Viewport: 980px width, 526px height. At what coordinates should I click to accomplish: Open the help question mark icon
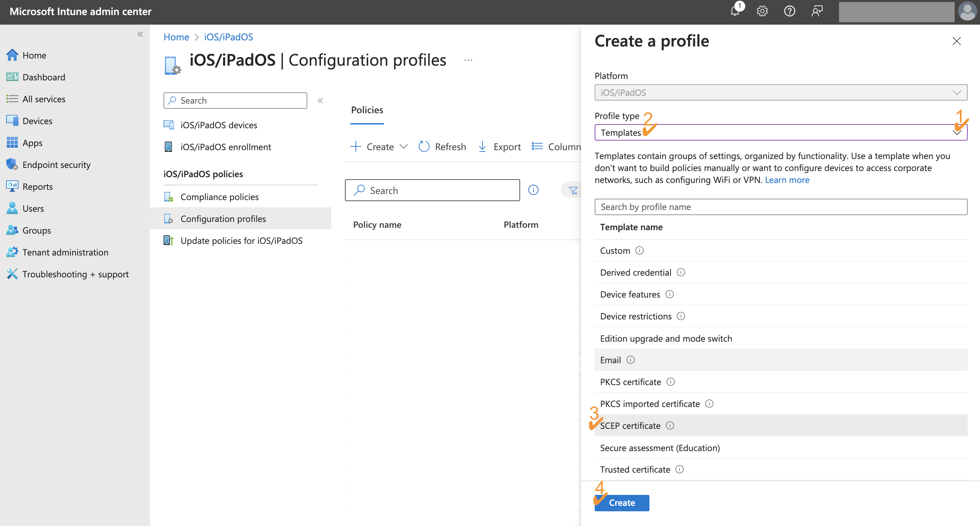tap(789, 11)
